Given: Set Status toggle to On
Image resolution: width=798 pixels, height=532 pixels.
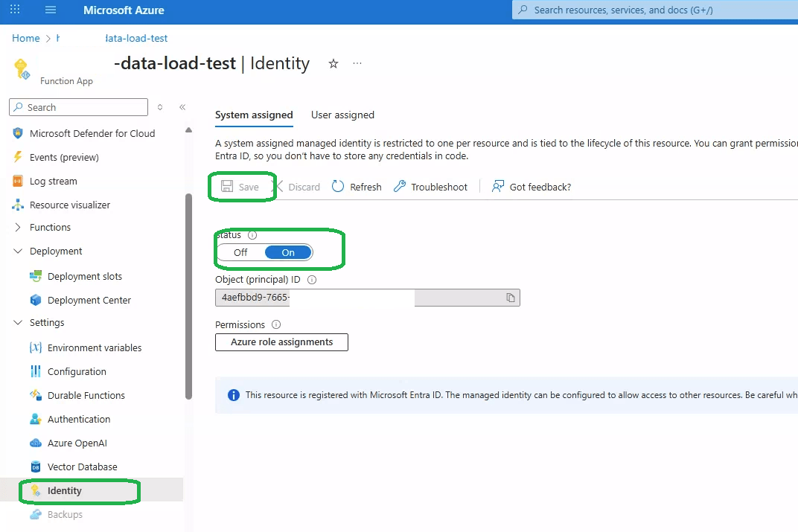Looking at the screenshot, I should [288, 252].
